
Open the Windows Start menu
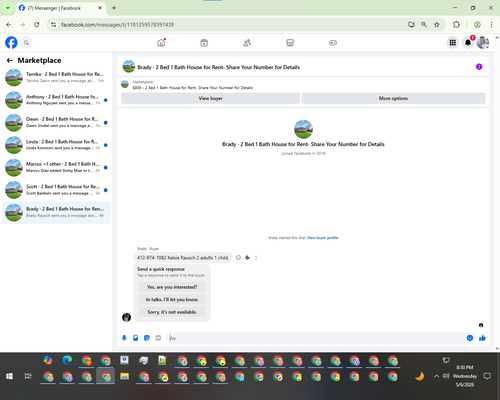point(9,376)
